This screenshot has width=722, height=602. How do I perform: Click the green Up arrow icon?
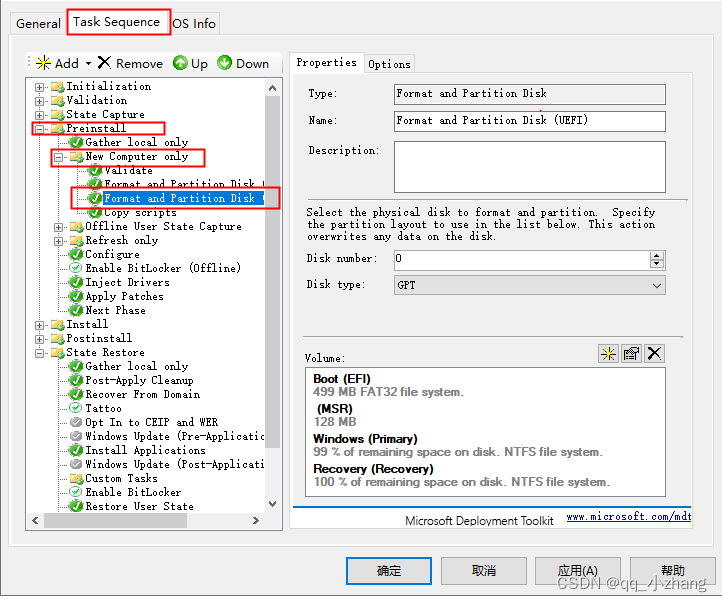pyautogui.click(x=180, y=63)
